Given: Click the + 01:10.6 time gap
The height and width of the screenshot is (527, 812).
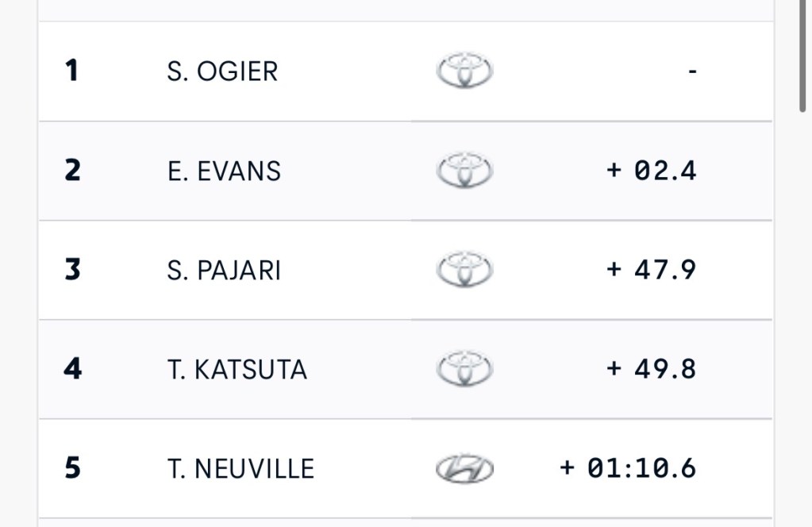Looking at the screenshot, I should (628, 468).
